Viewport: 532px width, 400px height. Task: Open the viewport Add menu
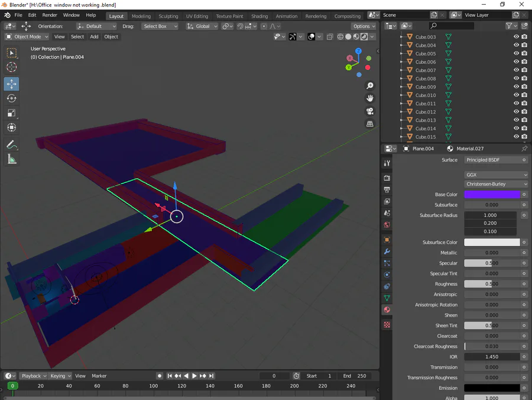point(94,37)
